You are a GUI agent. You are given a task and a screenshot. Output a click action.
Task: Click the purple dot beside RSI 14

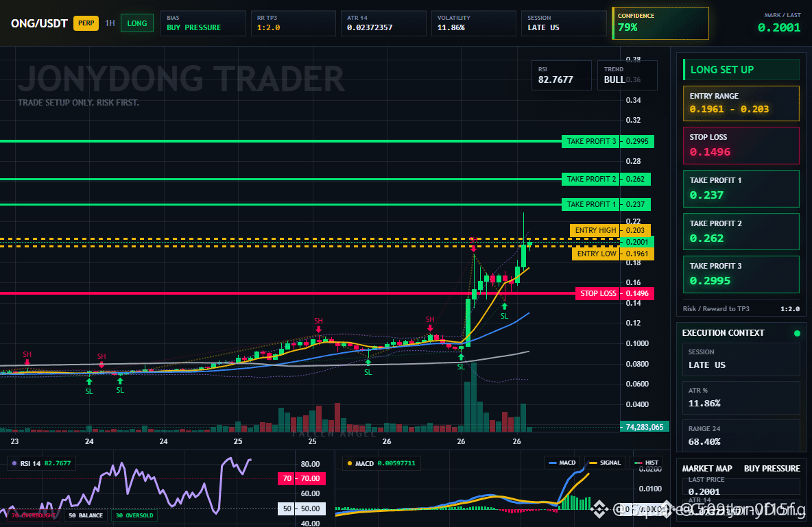[14, 463]
